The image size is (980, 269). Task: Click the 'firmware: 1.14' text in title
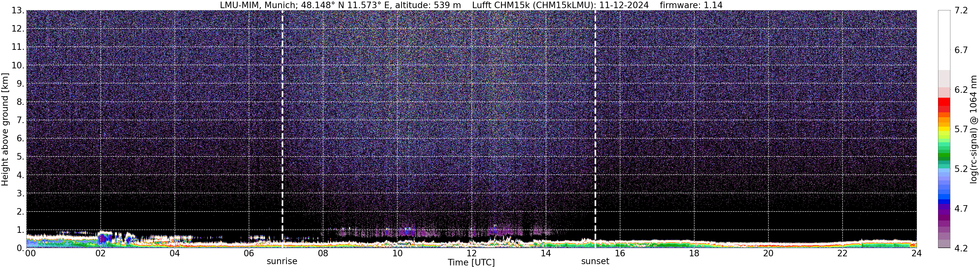coord(691,5)
